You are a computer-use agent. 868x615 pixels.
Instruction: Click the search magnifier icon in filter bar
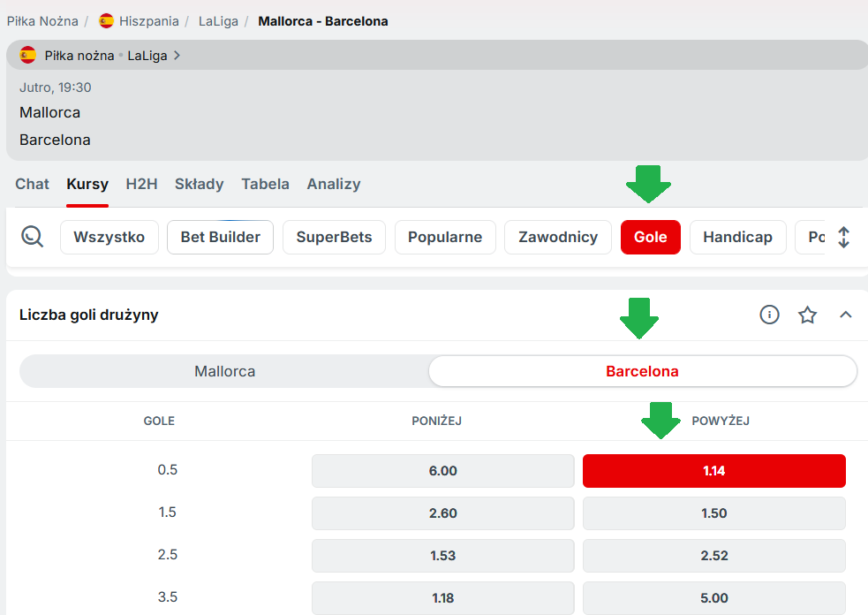click(33, 237)
